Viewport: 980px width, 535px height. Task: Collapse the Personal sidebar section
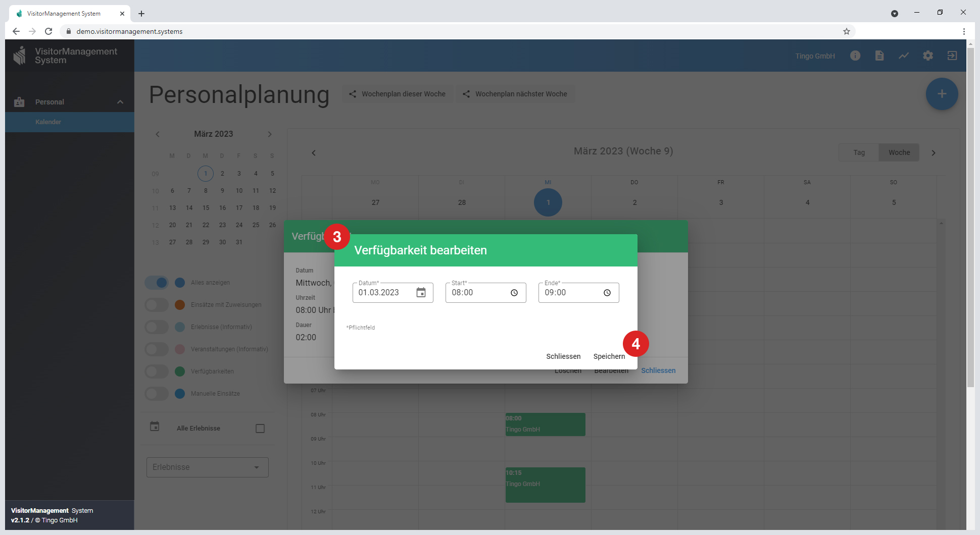[120, 102]
